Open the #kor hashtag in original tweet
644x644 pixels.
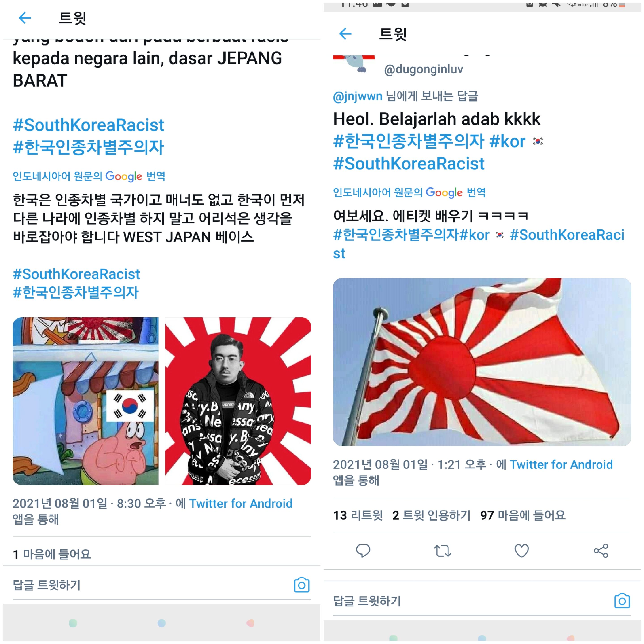(507, 141)
